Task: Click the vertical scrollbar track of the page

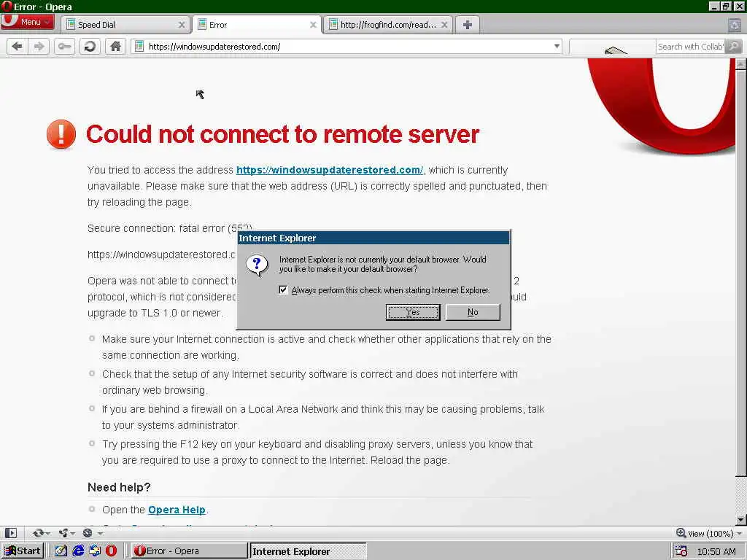Action: tap(741, 495)
